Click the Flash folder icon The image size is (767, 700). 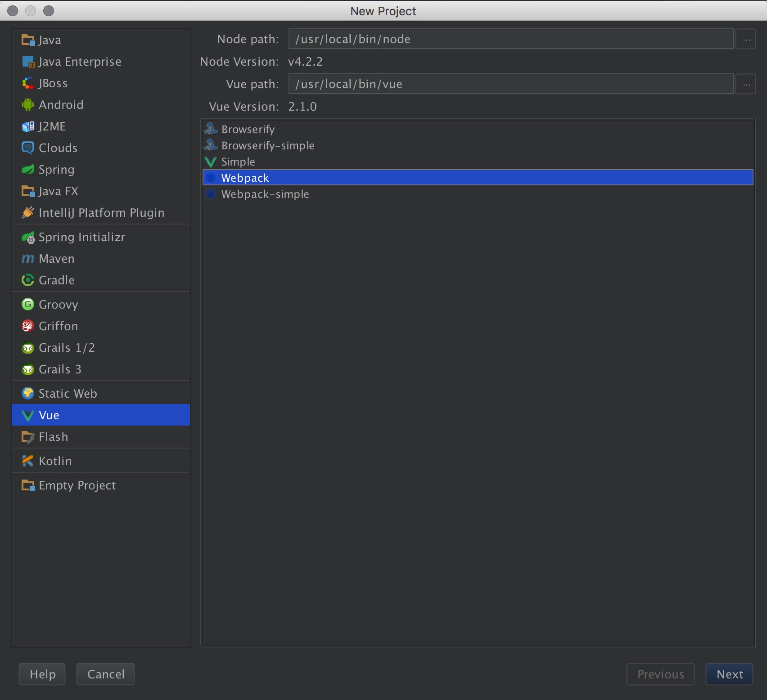(x=28, y=437)
